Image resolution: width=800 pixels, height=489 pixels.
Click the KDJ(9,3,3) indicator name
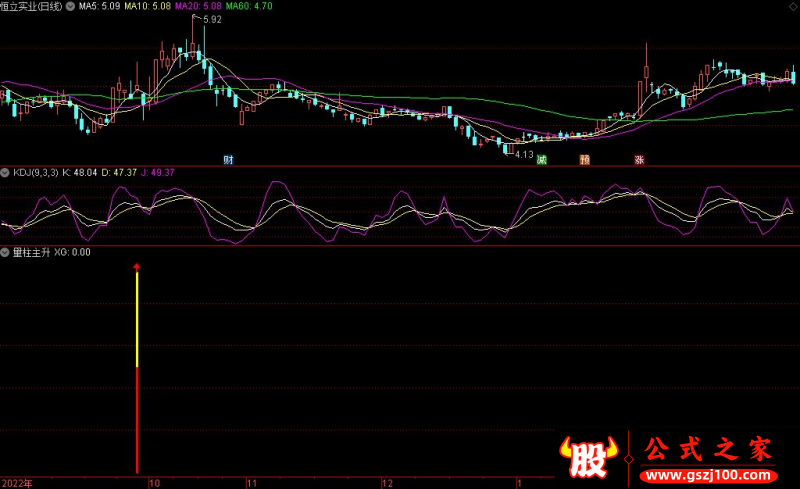pos(36,173)
